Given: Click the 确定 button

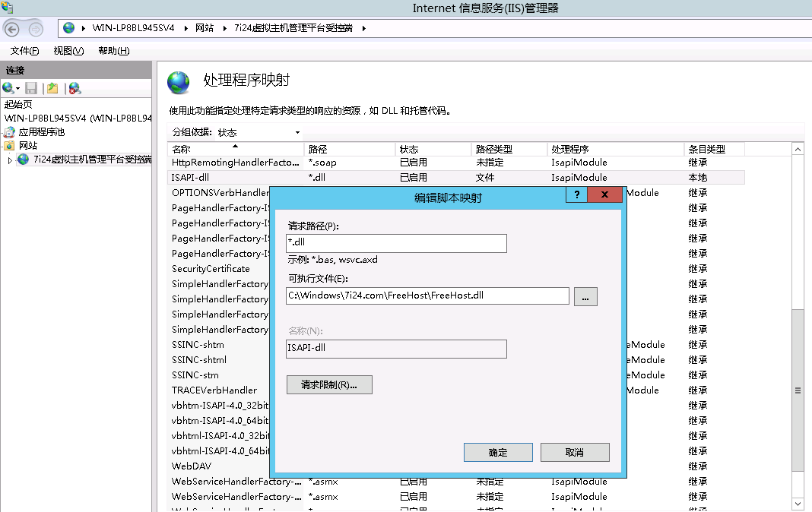Looking at the screenshot, I should pos(498,452).
